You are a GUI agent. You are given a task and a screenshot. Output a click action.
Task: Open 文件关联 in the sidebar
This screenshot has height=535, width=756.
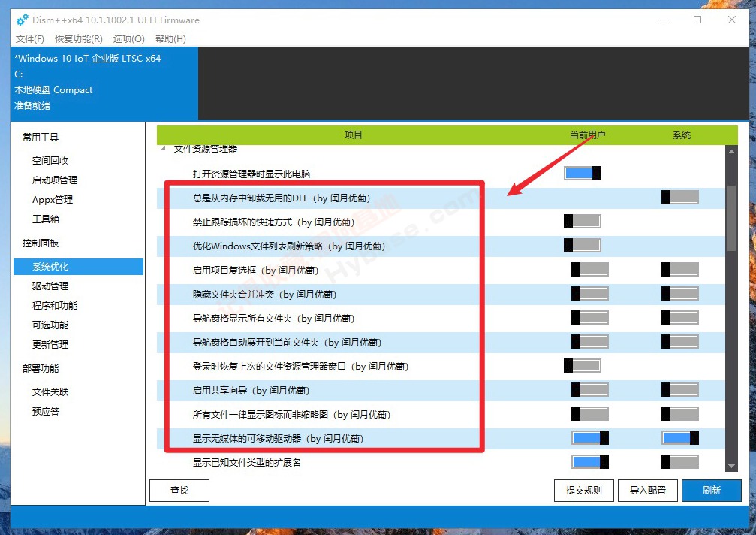click(x=50, y=391)
